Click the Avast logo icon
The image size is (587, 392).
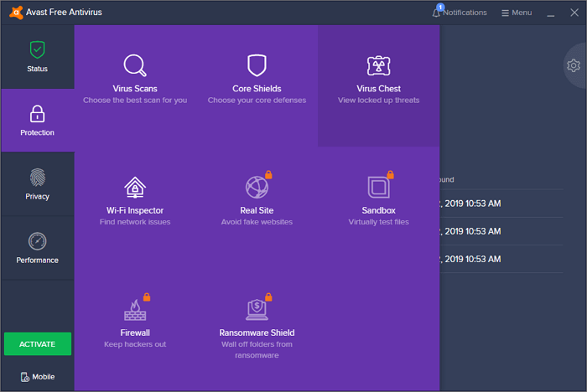pos(16,13)
